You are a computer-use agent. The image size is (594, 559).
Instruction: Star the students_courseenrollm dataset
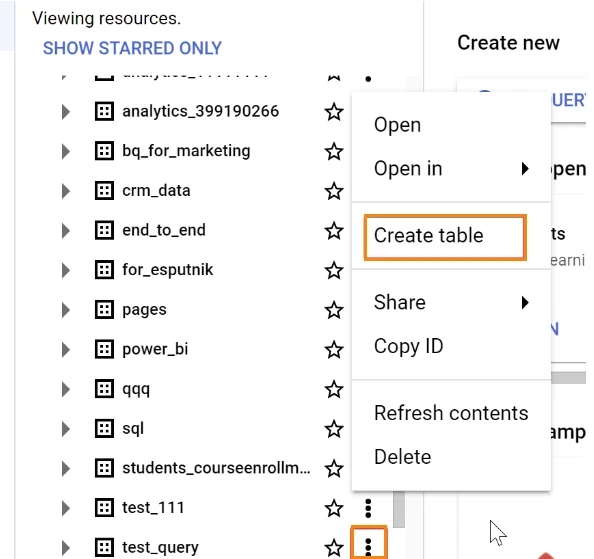tap(334, 469)
